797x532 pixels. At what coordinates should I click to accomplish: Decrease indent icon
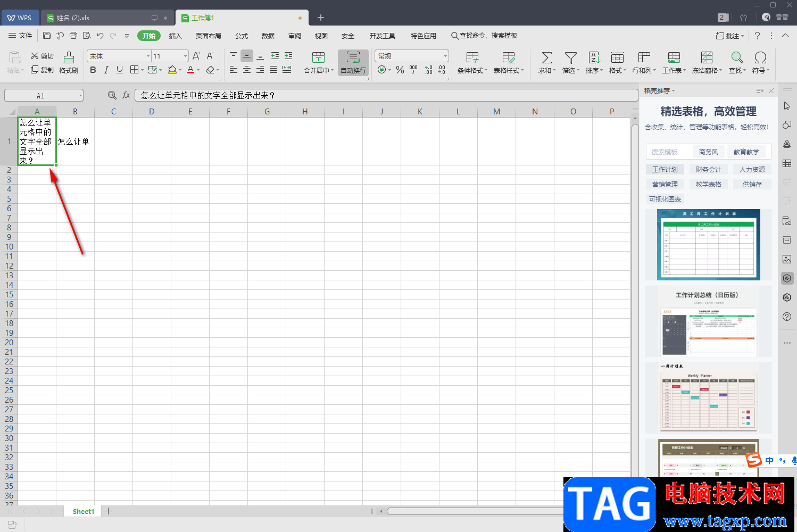click(x=275, y=56)
